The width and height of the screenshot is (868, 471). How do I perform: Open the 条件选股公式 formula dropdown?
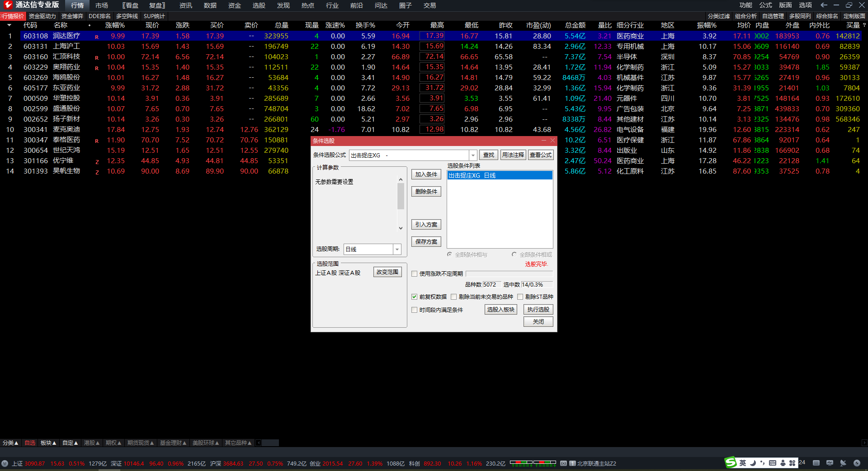coord(473,155)
